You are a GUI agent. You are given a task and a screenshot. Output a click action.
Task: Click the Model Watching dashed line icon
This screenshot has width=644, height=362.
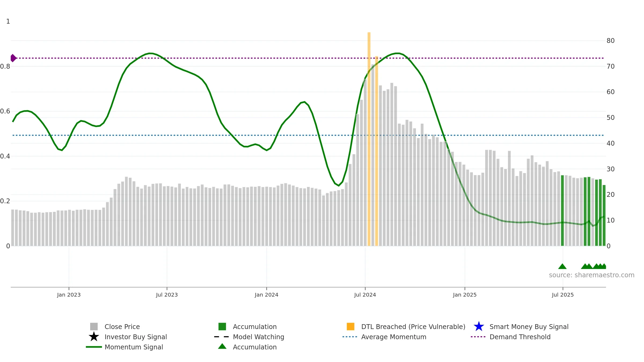pos(222,337)
